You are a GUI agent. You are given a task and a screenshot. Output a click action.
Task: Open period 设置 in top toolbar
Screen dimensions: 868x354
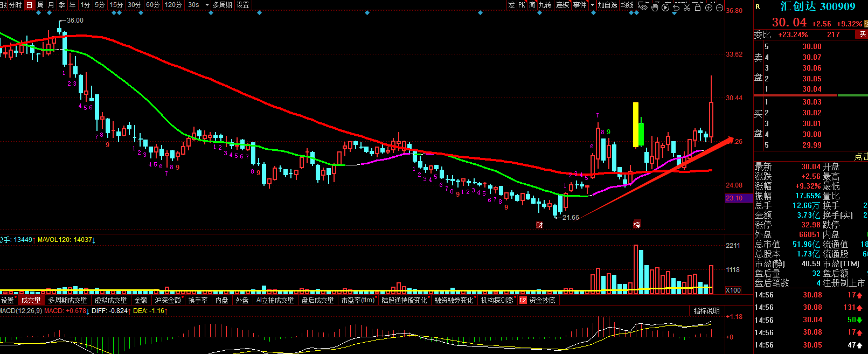[x=243, y=5]
